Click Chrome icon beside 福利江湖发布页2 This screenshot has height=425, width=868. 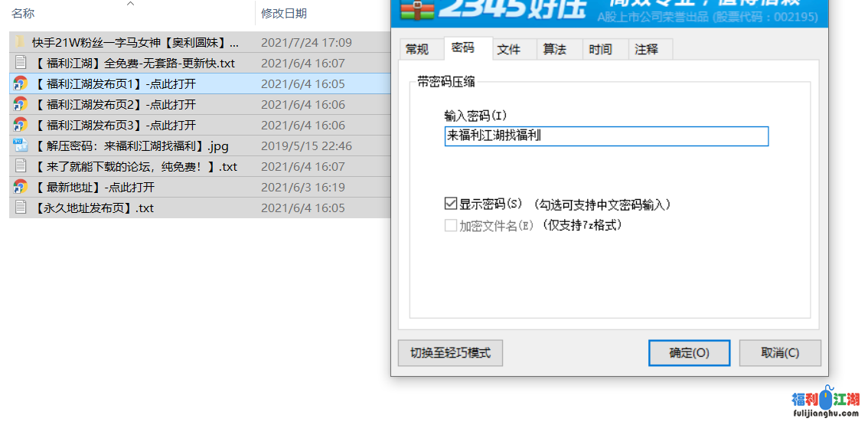(x=21, y=104)
